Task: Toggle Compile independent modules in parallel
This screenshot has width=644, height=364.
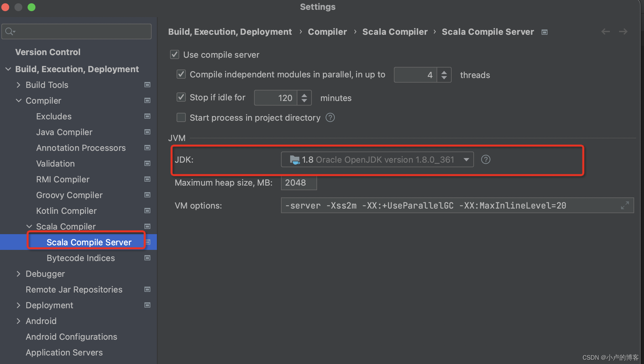Action: [181, 74]
